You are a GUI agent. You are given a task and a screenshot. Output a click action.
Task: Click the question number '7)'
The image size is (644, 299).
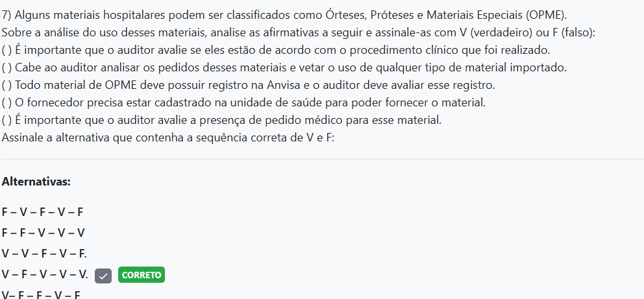[7, 14]
